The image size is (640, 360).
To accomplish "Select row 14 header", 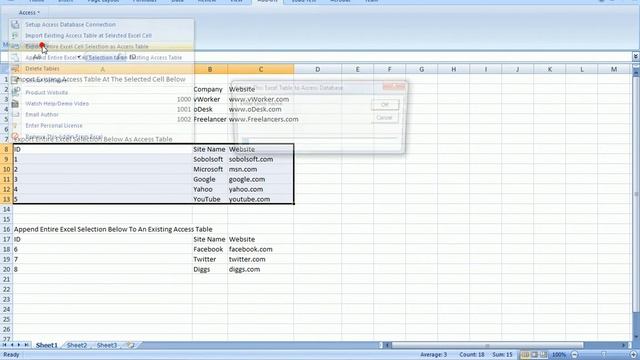I will click(6, 209).
